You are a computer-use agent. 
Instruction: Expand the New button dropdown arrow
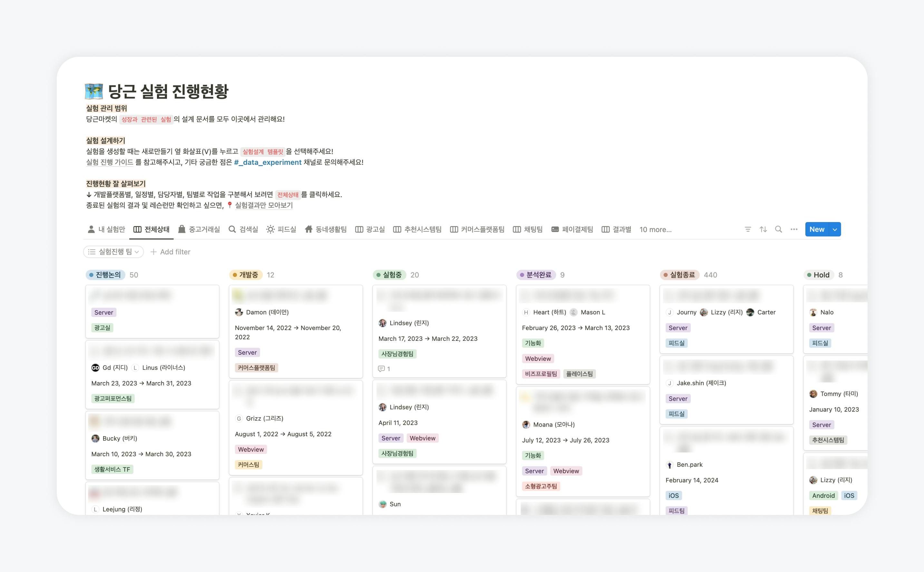pos(835,229)
